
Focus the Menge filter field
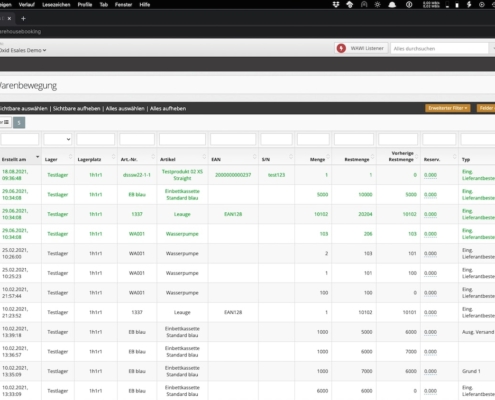point(313,139)
